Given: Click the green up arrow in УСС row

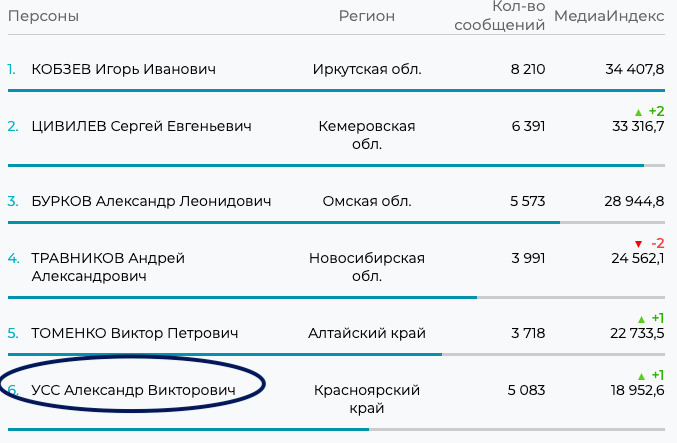Looking at the screenshot, I should [641, 377].
